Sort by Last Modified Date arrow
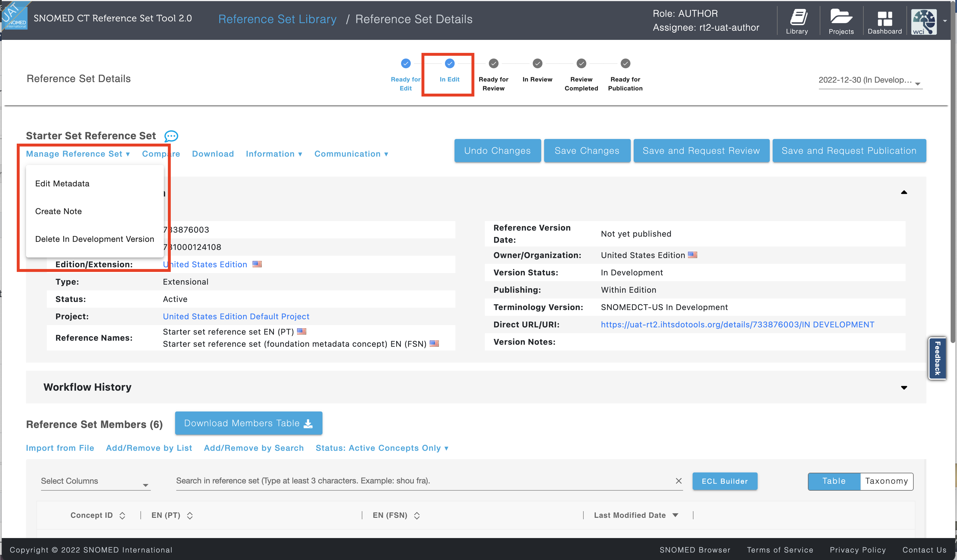Image resolution: width=957 pixels, height=560 pixels. coord(675,515)
